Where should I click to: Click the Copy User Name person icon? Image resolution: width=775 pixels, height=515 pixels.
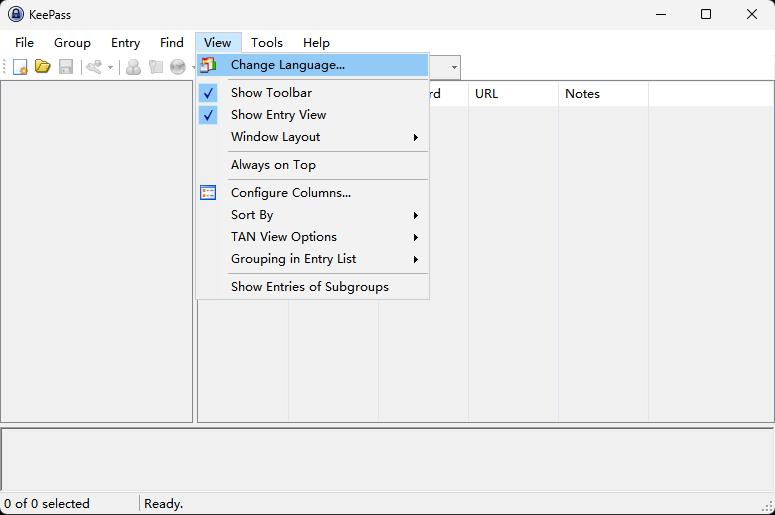click(133, 67)
